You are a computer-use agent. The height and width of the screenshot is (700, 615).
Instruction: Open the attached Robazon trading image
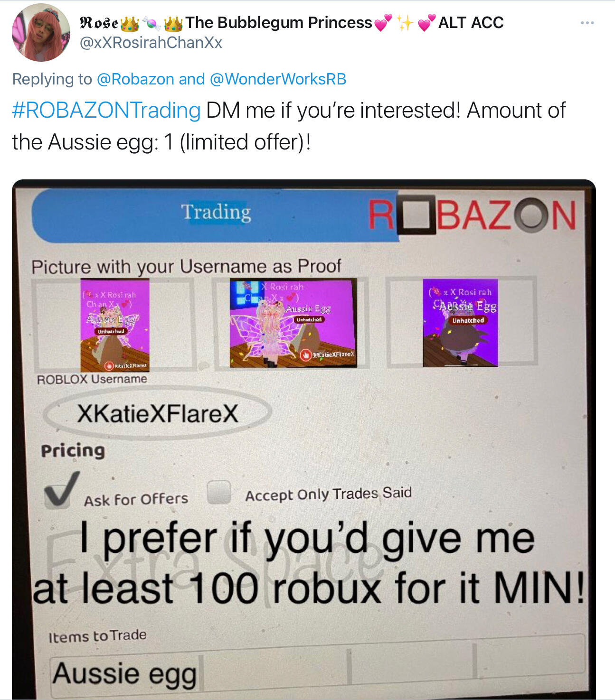[304, 439]
